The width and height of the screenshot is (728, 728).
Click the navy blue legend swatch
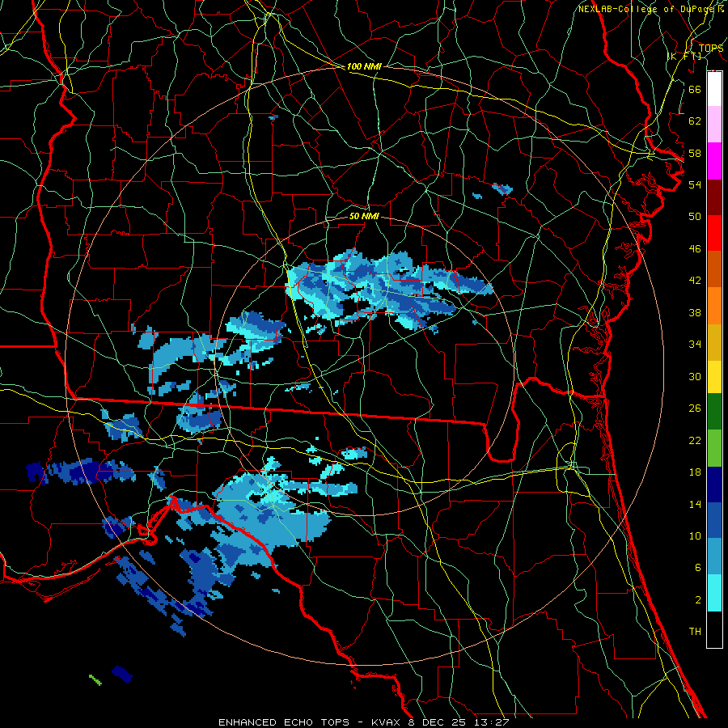tap(714, 485)
